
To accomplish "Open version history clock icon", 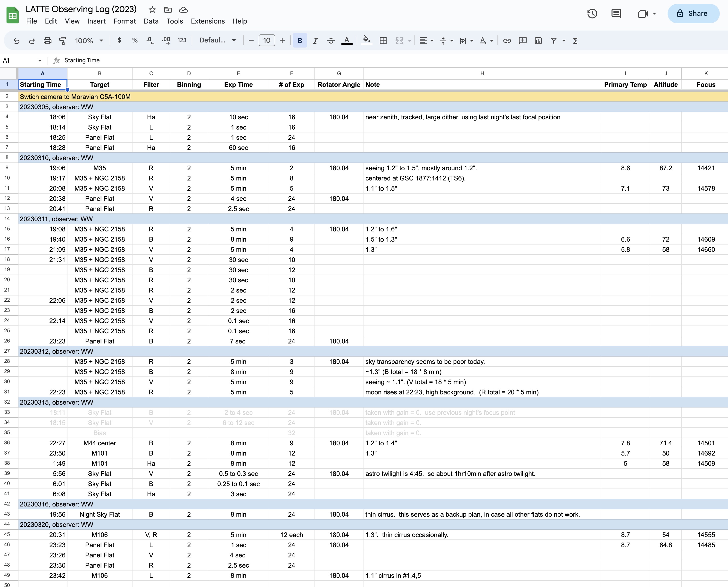I will pos(592,14).
